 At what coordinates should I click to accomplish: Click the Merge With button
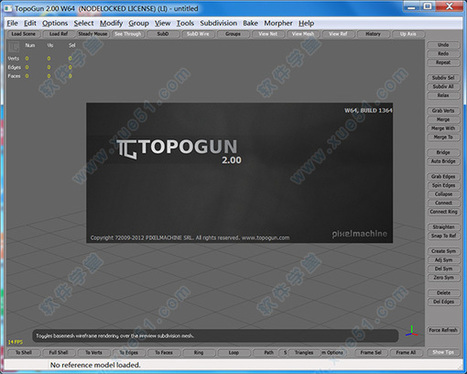point(443,128)
